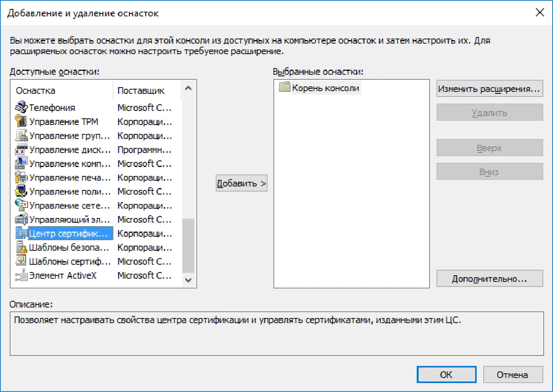This screenshot has width=553, height=392.
Task: Click the Управление печа... printer icon
Action: (21, 178)
